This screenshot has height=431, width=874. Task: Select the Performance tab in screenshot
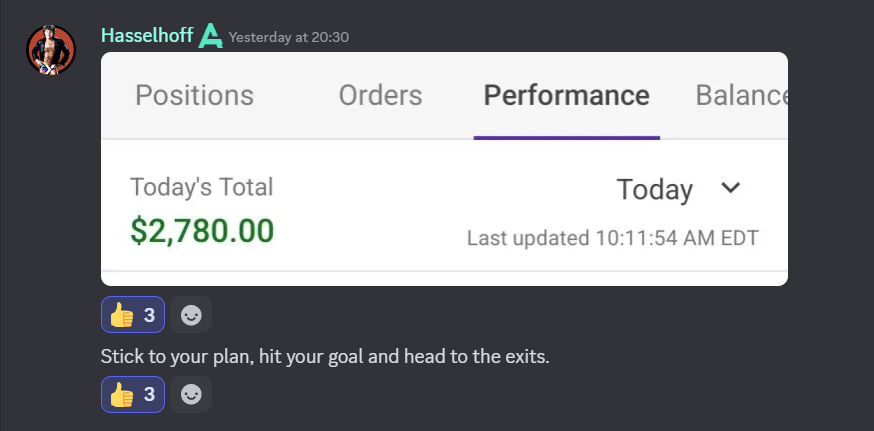[x=566, y=95]
